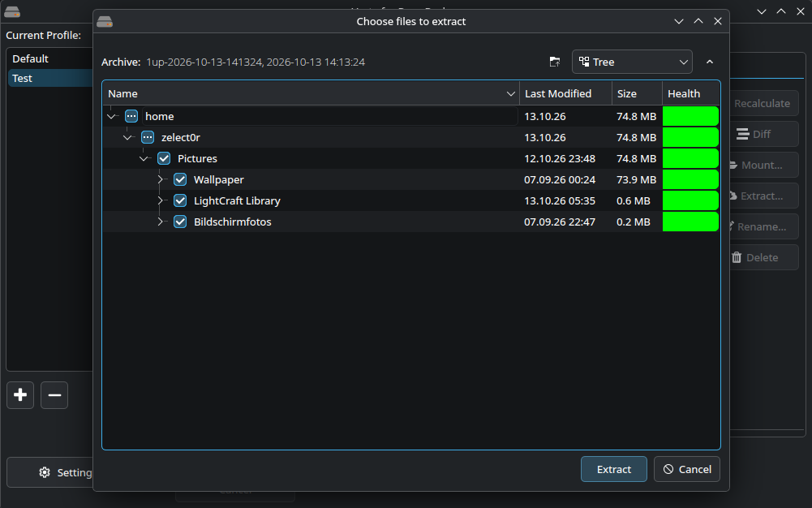Viewport: 812px width, 508px height.
Task: Collapse the home tree node
Action: pyautogui.click(x=111, y=117)
